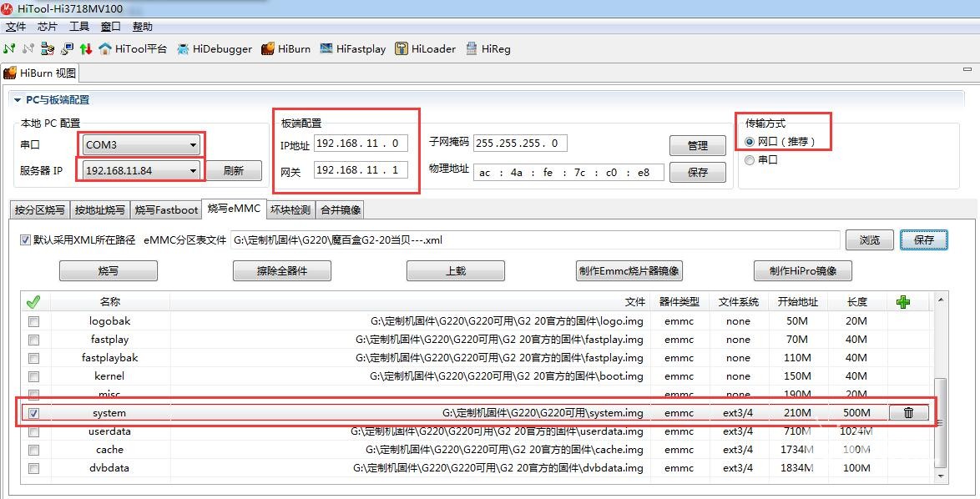Click the 开始地址 column header
The image size is (980, 499).
797,302
